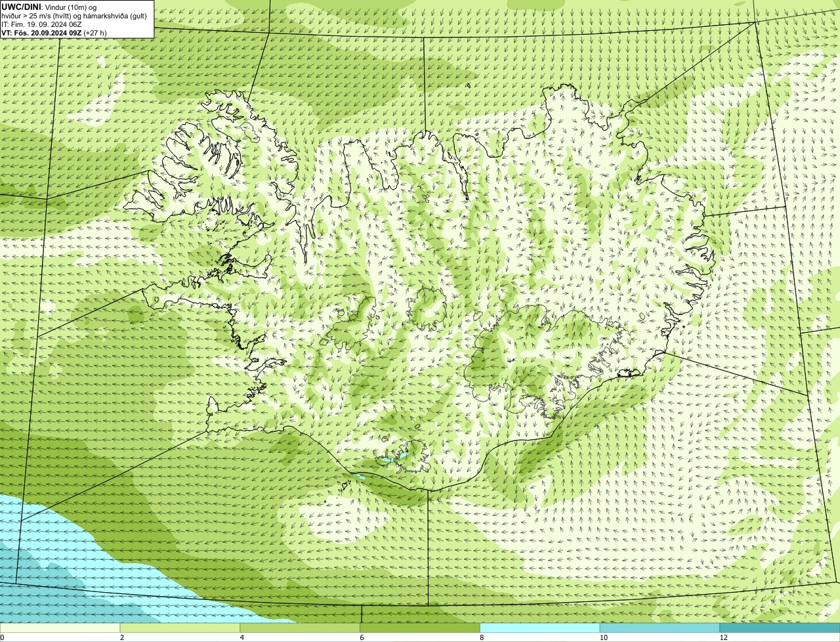Click the light cyan 8–10 legend swatch
The width and height of the screenshot is (840, 642).
click(540, 628)
